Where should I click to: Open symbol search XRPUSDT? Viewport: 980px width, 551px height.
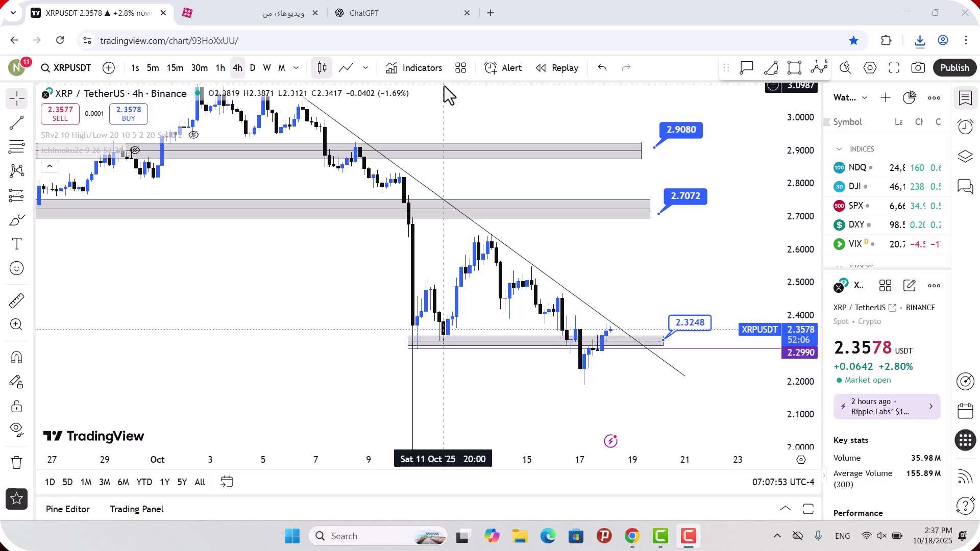tap(66, 68)
